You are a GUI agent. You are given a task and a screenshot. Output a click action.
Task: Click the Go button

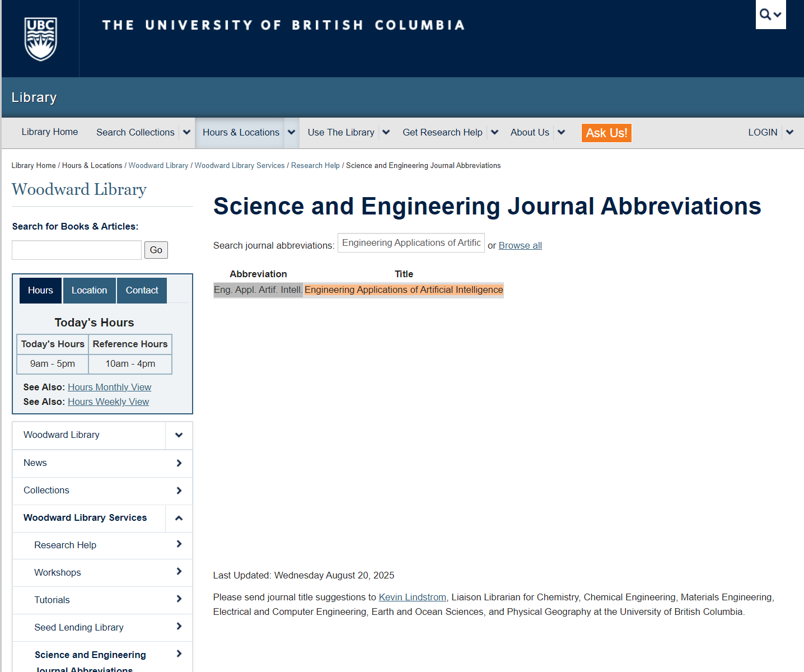click(x=156, y=250)
